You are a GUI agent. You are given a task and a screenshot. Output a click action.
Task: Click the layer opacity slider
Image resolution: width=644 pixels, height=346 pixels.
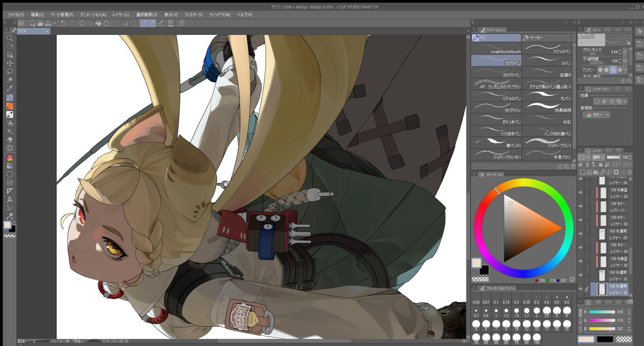pyautogui.click(x=613, y=157)
